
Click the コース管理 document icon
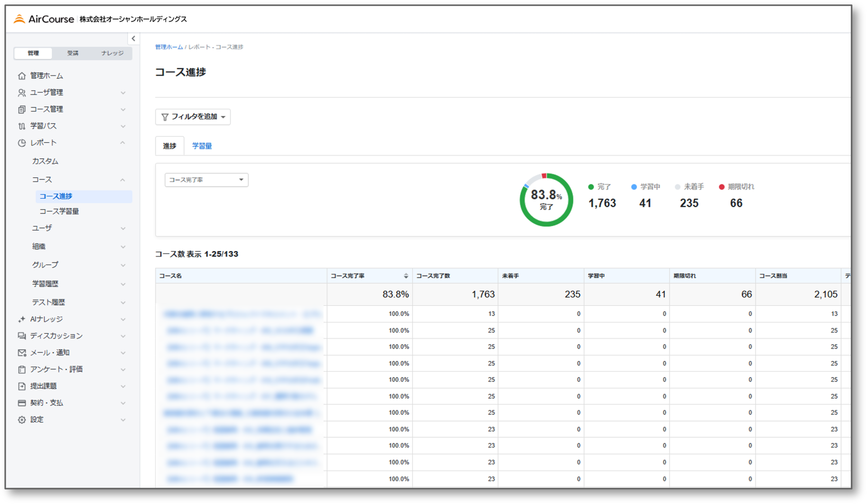(x=21, y=110)
